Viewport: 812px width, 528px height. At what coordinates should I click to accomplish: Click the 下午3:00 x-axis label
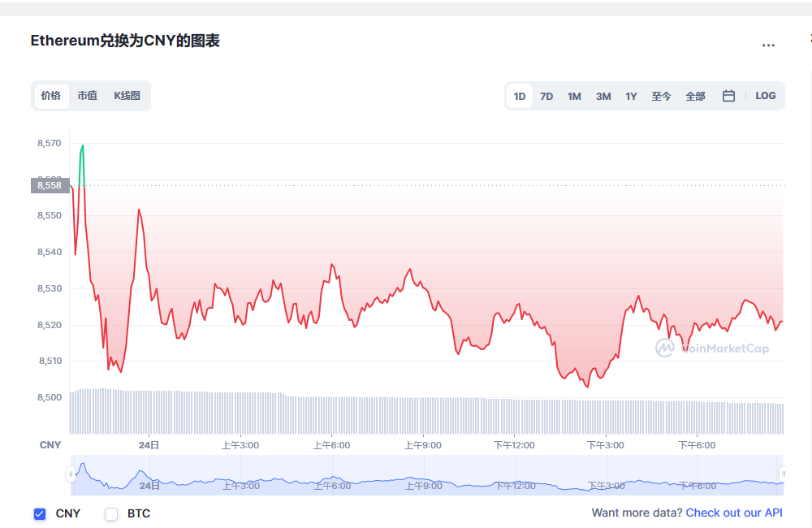606,445
